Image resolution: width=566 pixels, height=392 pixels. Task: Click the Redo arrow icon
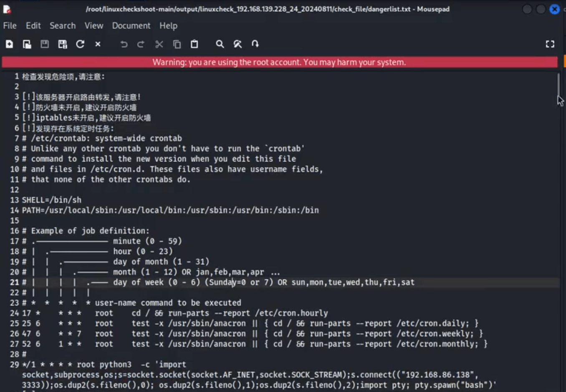click(141, 44)
